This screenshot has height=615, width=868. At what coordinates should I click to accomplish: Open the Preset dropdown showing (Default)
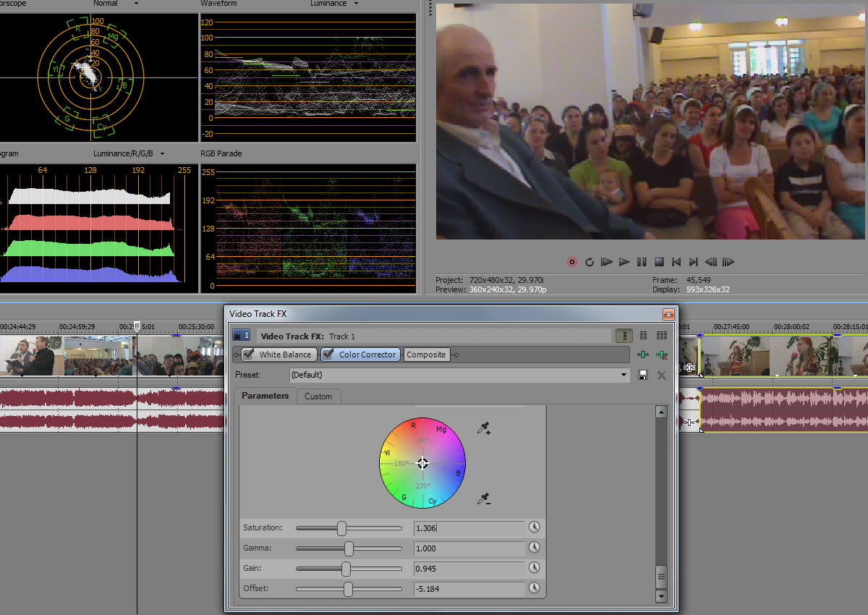click(x=624, y=375)
